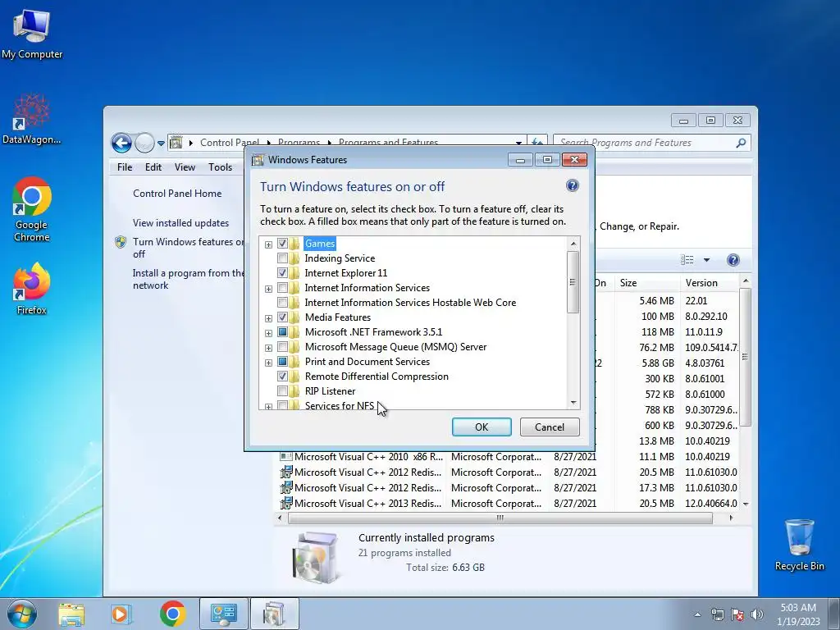The image size is (840, 630).
Task: Open the recent pages dropdown arrow
Action: pyautogui.click(x=161, y=143)
